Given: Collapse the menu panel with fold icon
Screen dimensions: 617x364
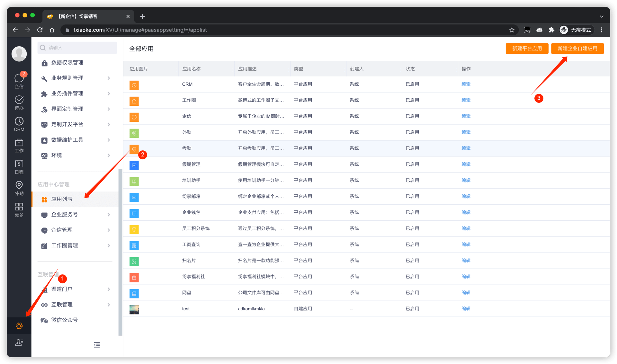Looking at the screenshot, I should coord(97,345).
